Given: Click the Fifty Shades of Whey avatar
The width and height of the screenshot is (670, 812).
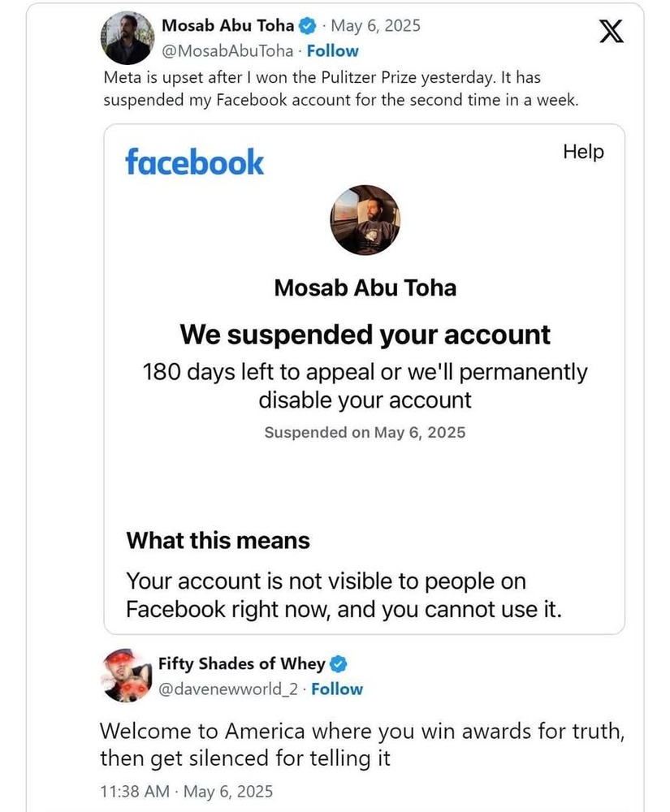Looking at the screenshot, I should [128, 676].
